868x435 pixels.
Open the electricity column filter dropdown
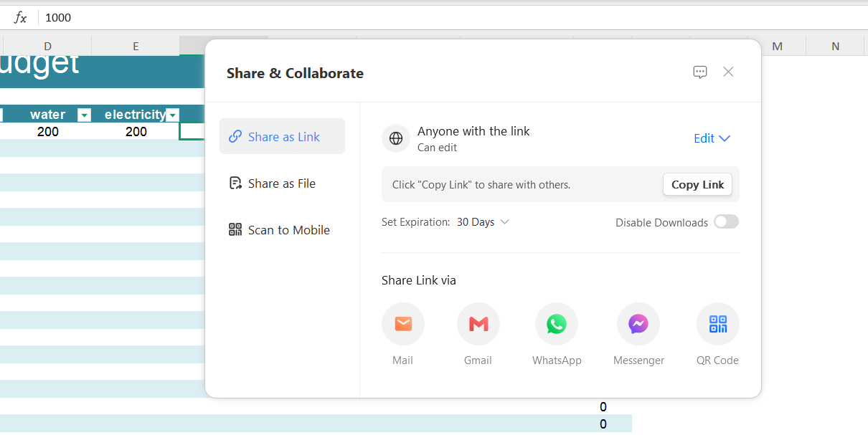(172, 115)
